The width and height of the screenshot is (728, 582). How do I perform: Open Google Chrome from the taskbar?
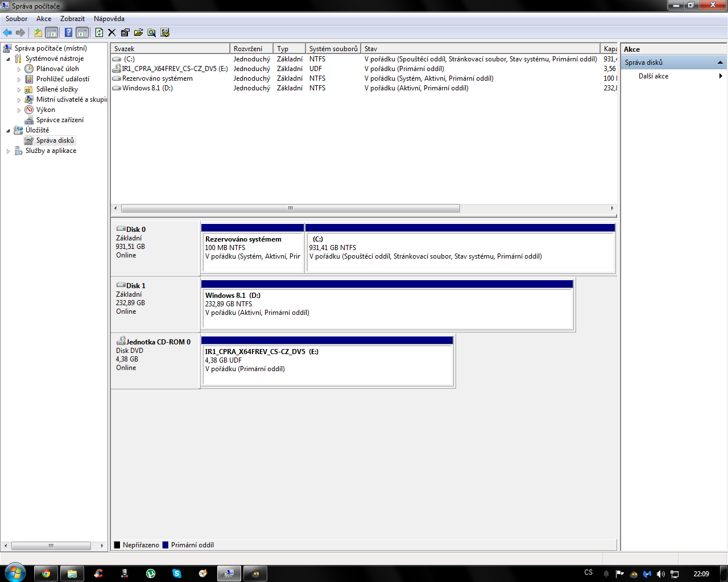tap(46, 573)
